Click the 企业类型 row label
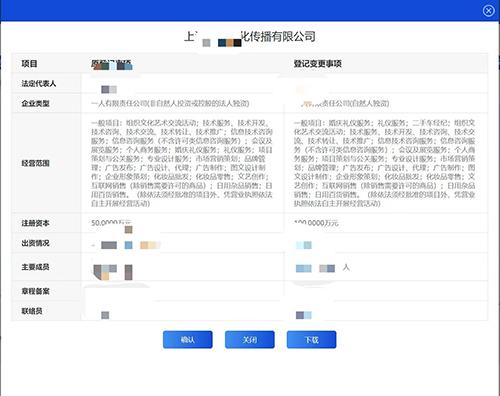 tap(36, 103)
